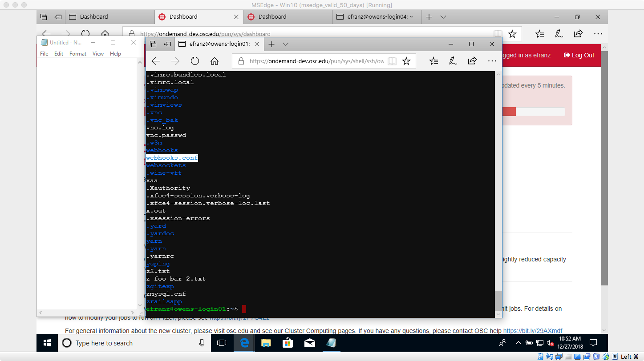Share the shell page from front window toolbar

pos(472,61)
